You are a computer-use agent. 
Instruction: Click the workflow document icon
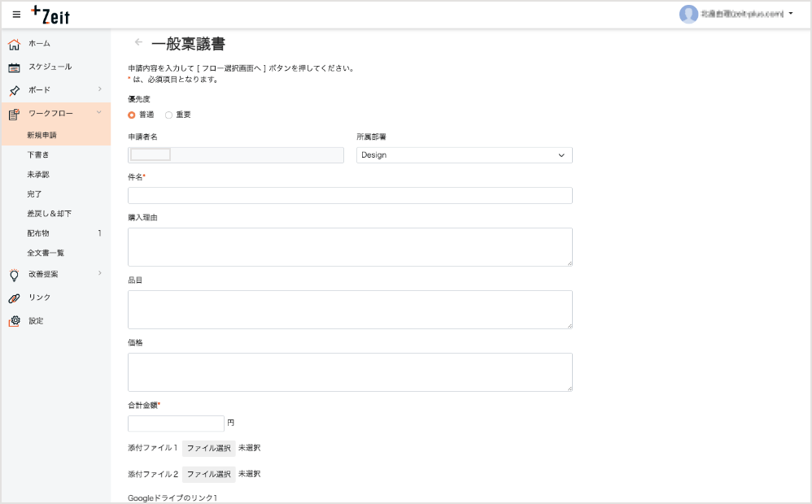click(14, 114)
